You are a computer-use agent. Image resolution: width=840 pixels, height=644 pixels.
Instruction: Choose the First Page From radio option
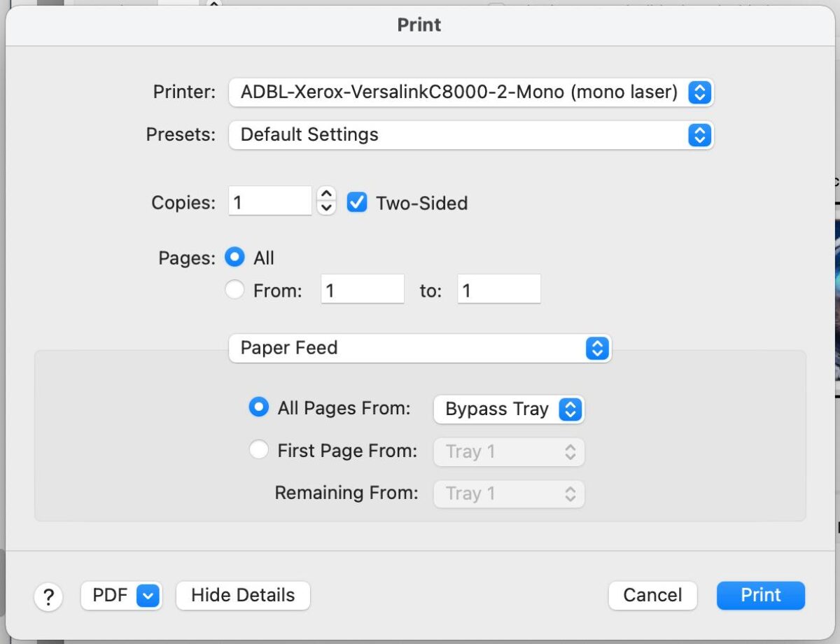pyautogui.click(x=259, y=450)
